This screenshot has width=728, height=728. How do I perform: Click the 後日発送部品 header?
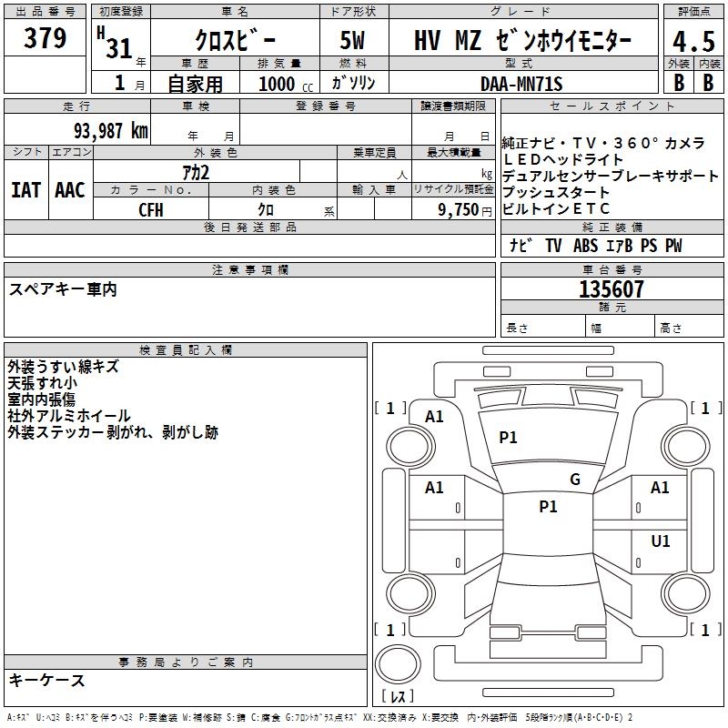pyautogui.click(x=249, y=227)
